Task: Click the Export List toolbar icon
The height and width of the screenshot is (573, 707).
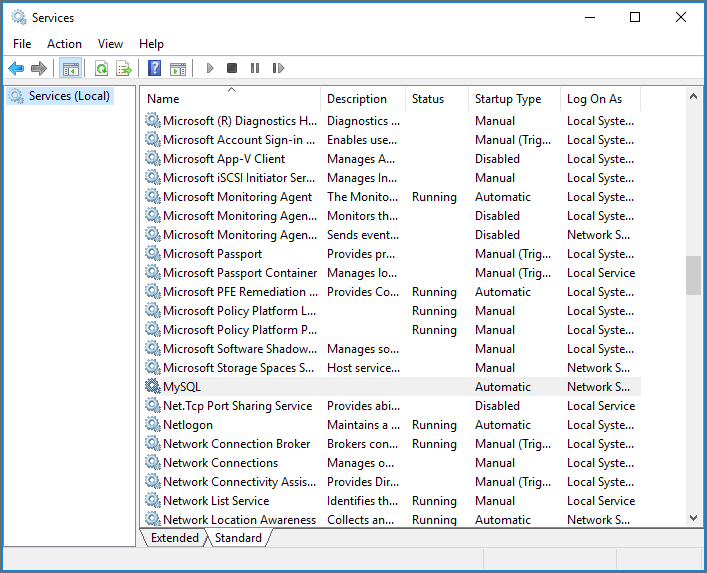Action: [124, 69]
